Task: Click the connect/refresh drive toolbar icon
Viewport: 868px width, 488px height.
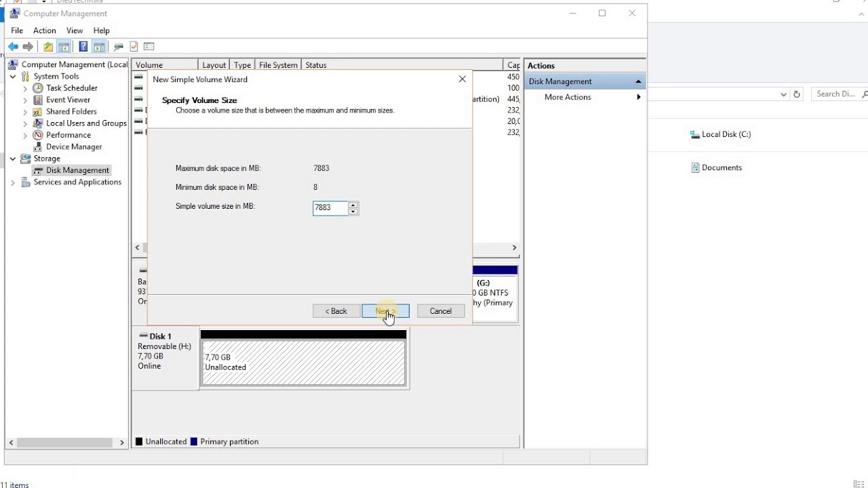Action: [x=119, y=47]
